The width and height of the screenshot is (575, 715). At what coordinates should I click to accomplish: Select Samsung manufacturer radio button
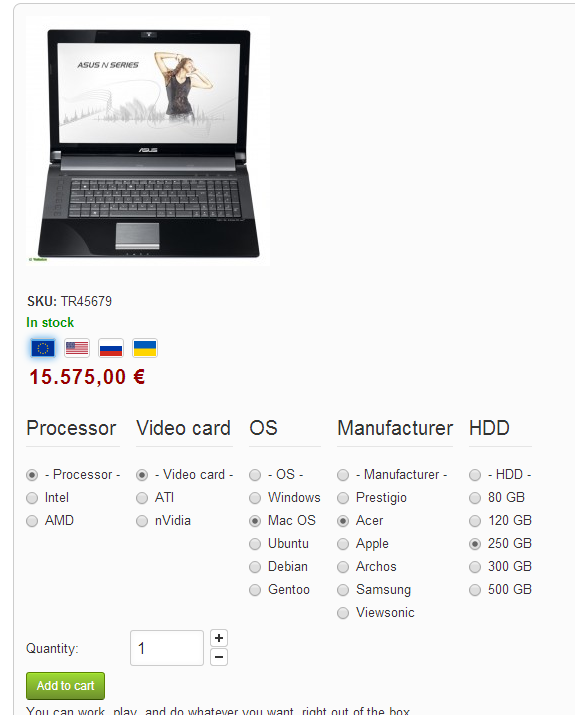click(343, 590)
